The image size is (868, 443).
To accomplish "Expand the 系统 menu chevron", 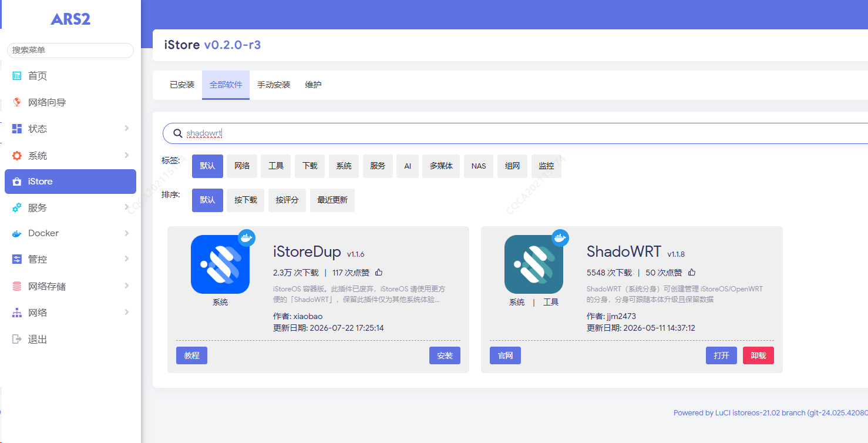I will tap(127, 155).
